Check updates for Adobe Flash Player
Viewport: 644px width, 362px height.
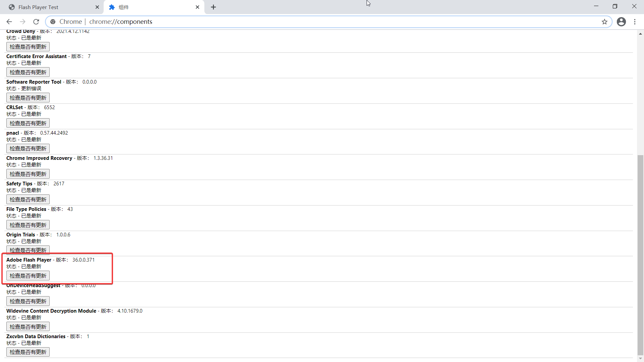coord(28,276)
